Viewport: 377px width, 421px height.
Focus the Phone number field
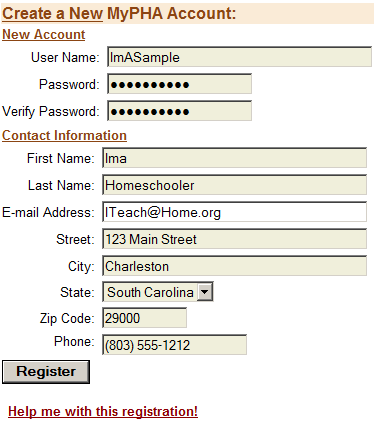coord(174,345)
